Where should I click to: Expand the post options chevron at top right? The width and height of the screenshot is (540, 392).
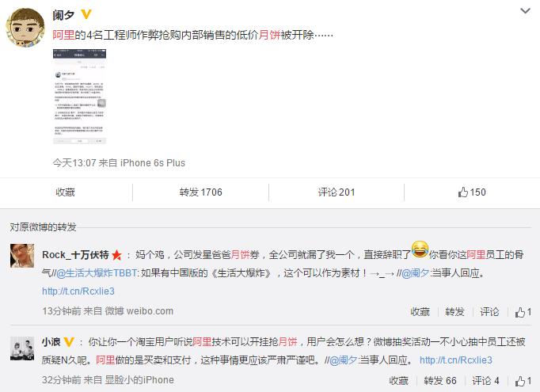(x=525, y=11)
